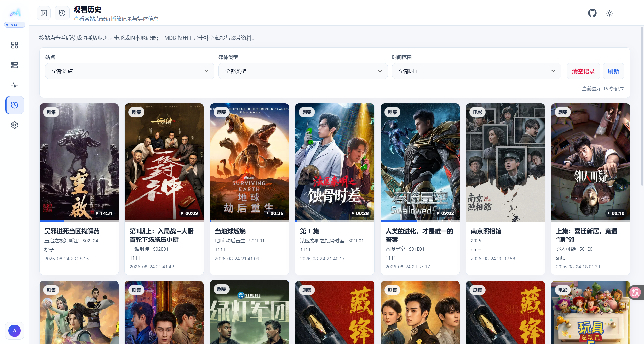Click the 吞噬星空 progress bar

(x=420, y=221)
